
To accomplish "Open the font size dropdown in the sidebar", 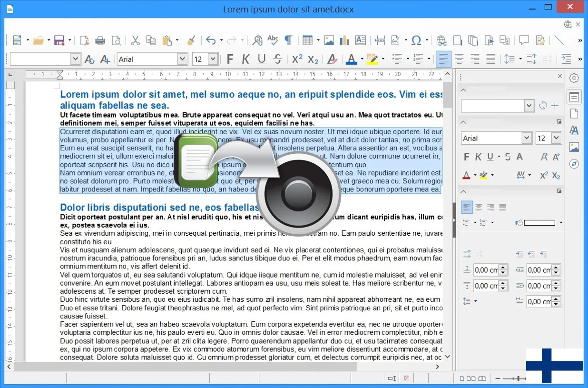I will pyautogui.click(x=556, y=138).
